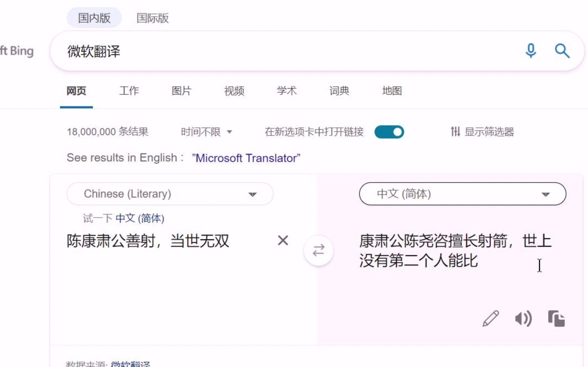
Task: Open the 词典 tab
Action: tap(339, 91)
